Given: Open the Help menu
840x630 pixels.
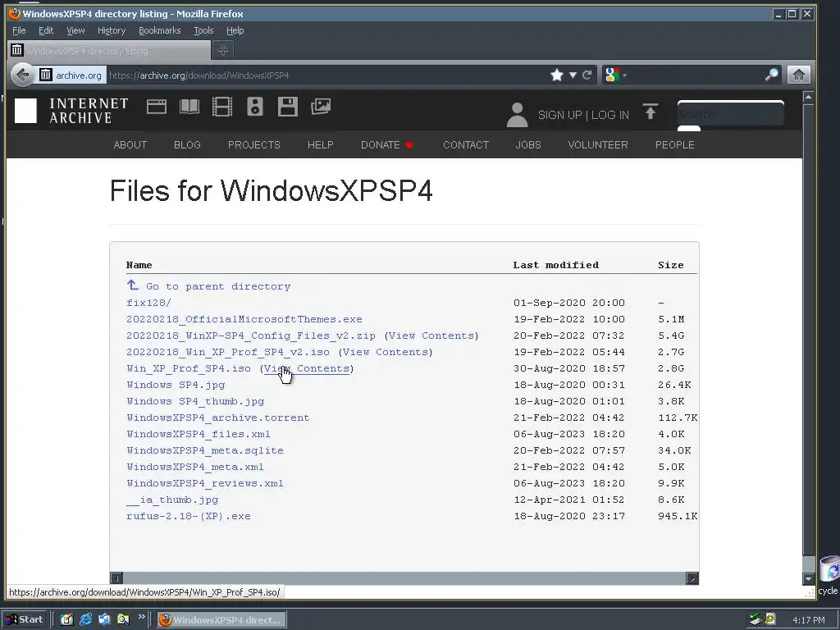Looking at the screenshot, I should click(x=235, y=30).
